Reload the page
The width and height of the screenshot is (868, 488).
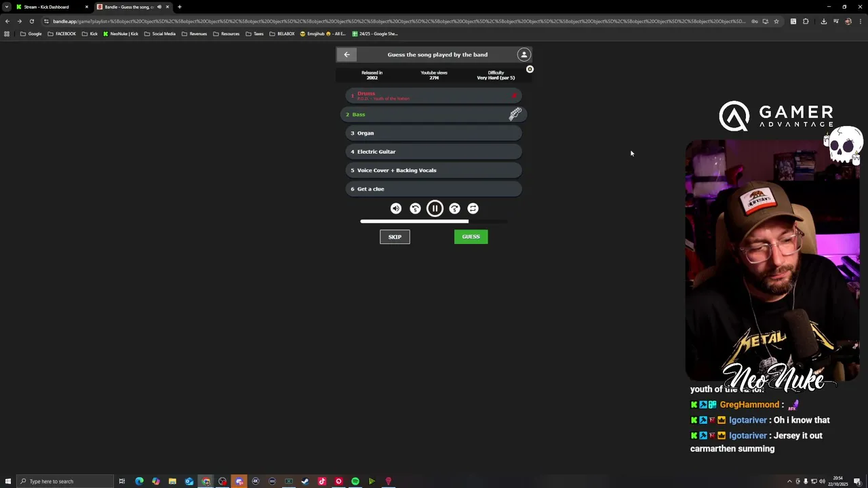click(x=31, y=21)
